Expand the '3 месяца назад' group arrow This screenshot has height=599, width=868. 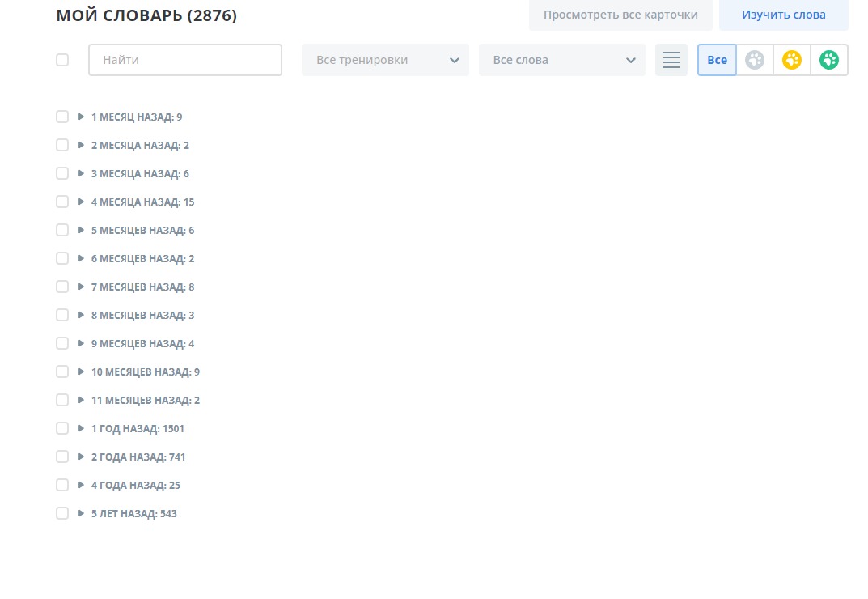[x=81, y=173]
